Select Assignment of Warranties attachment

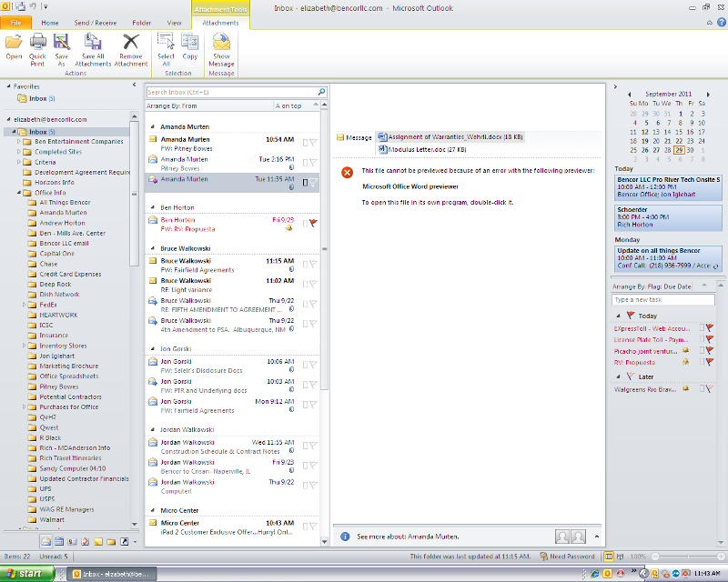tap(450, 137)
